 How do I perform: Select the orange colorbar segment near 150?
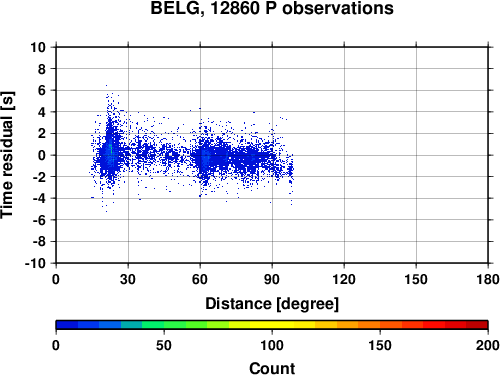pyautogui.click(x=380, y=325)
